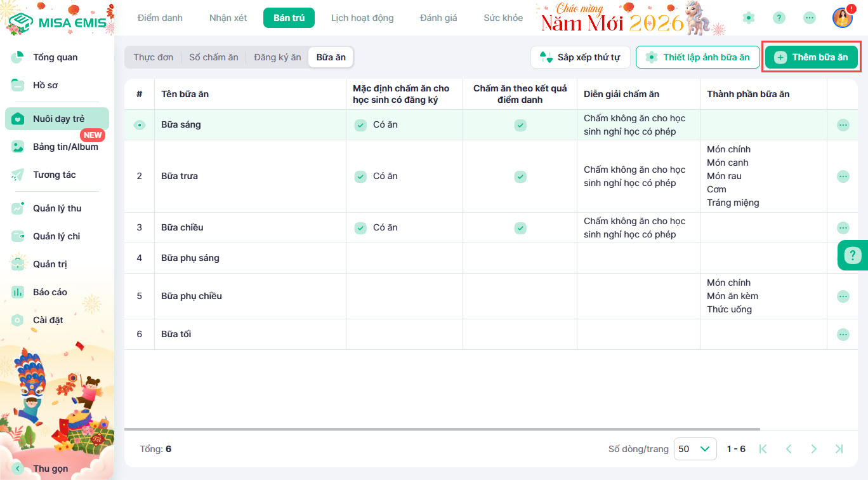Open the user avatar profile menu
The height and width of the screenshot is (480, 868).
click(842, 18)
